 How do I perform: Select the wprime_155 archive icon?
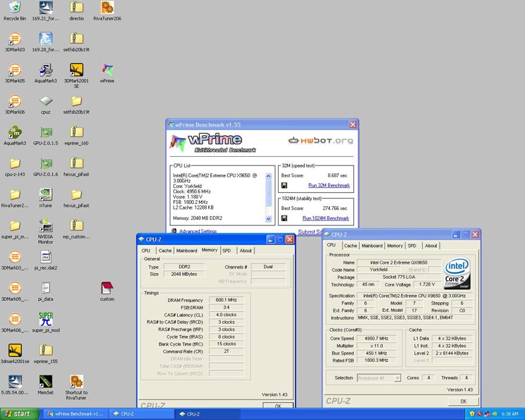[46, 350]
